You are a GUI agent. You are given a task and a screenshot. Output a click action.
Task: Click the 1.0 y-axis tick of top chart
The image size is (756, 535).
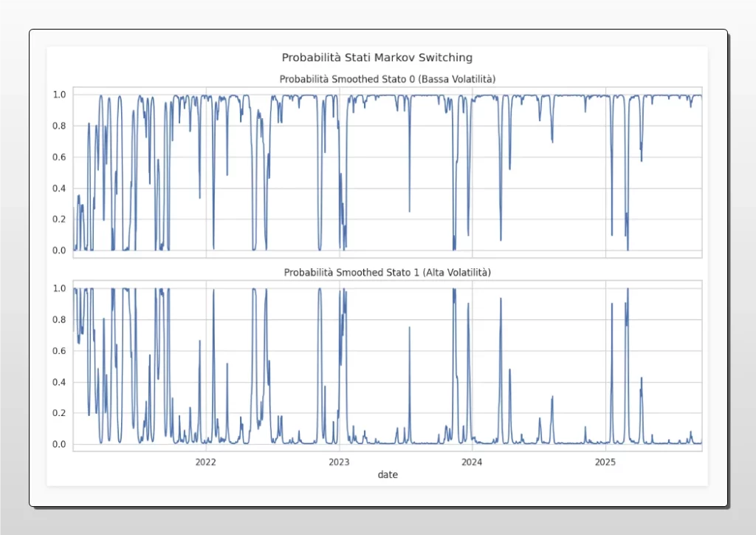tap(59, 95)
